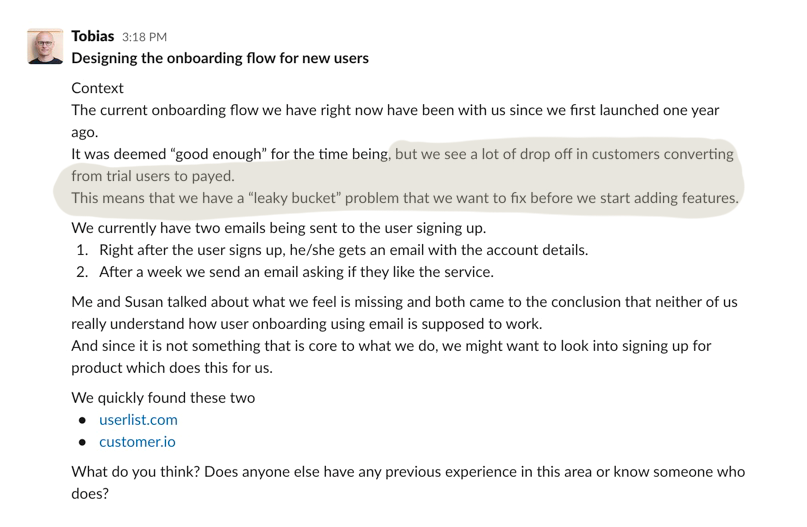Click the sentence about signing up for product
Screen dimensions: 807x527
click(391, 357)
